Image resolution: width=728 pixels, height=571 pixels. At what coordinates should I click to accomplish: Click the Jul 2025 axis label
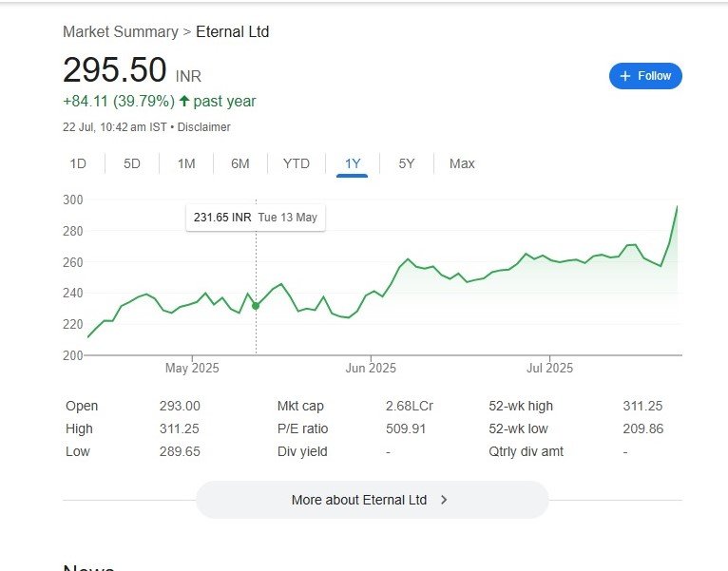point(549,368)
